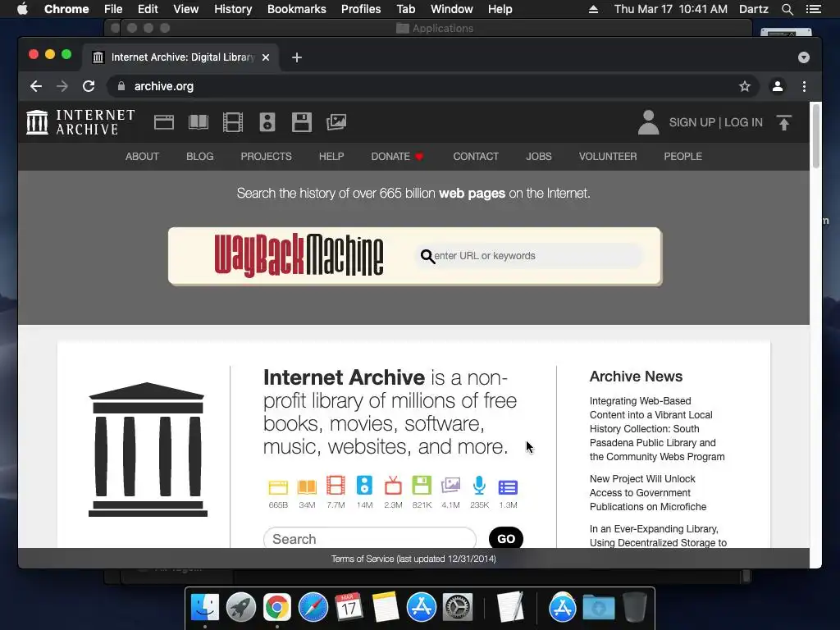Click the upload arrow icon
The width and height of the screenshot is (840, 630).
783,123
